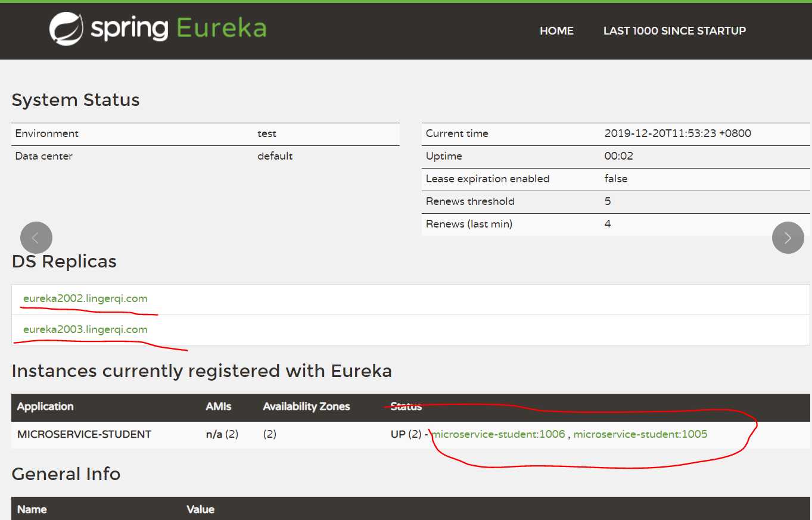Viewport: 812px width, 520px height.
Task: Open eureka2003.lingerqi.com replica link
Action: [85, 329]
